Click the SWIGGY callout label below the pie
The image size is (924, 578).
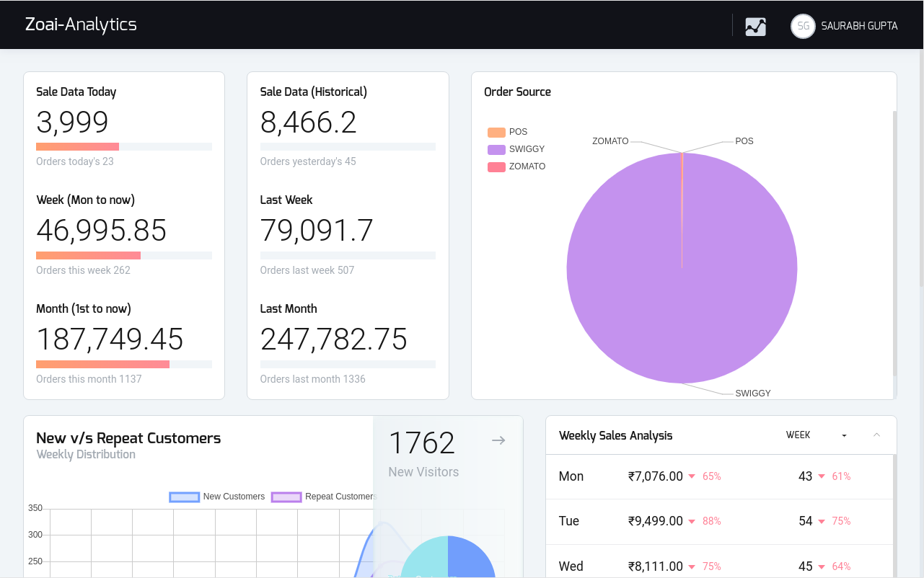click(753, 394)
